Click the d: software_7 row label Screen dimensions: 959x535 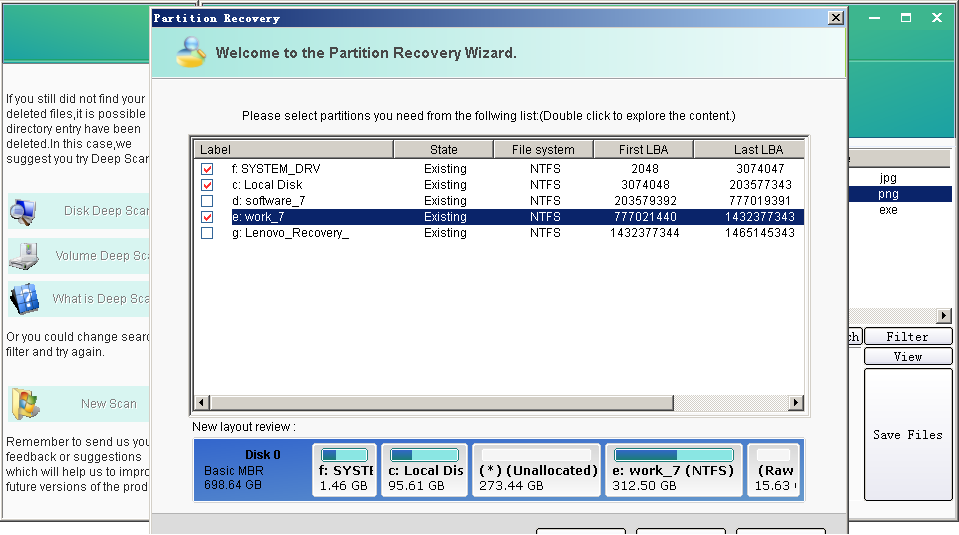coord(268,201)
